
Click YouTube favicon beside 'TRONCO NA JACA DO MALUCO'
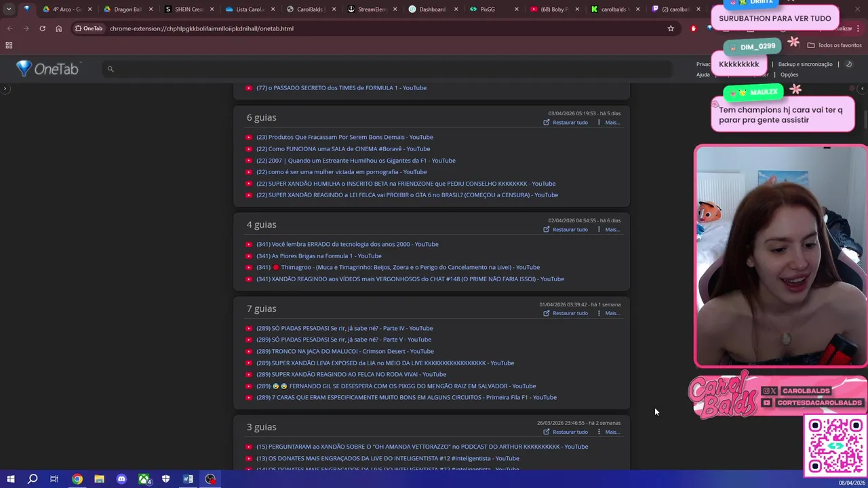click(x=249, y=352)
